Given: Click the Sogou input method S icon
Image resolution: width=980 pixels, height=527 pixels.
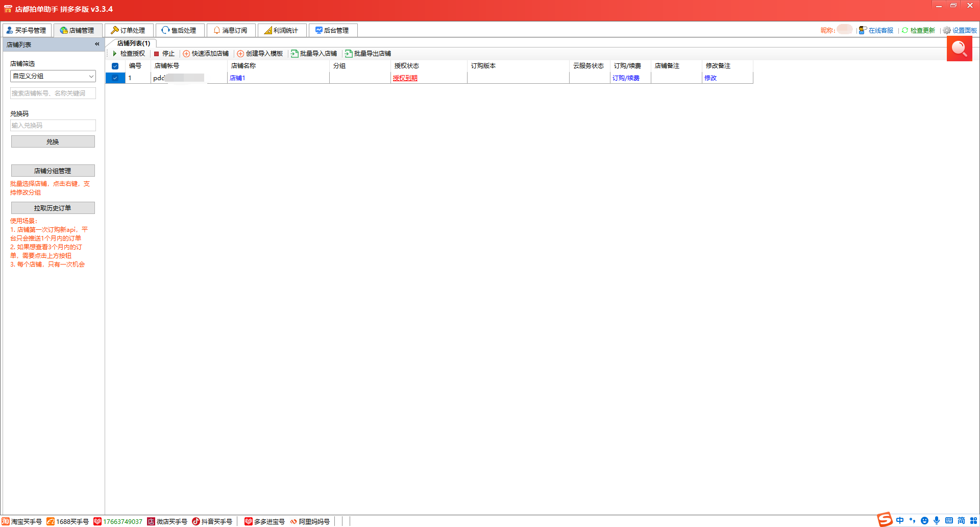Looking at the screenshot, I should [885, 519].
